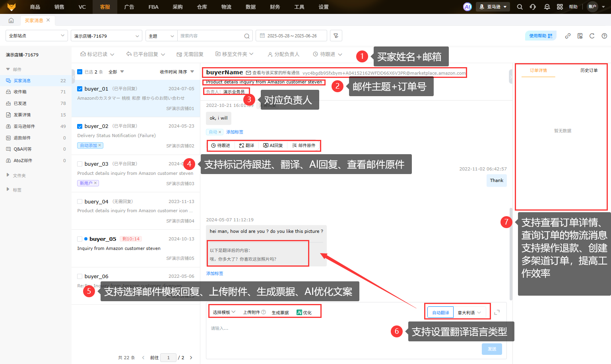Open the 移至文件夹 dropdown
Viewport: 611px width, 364px height.
(x=235, y=54)
